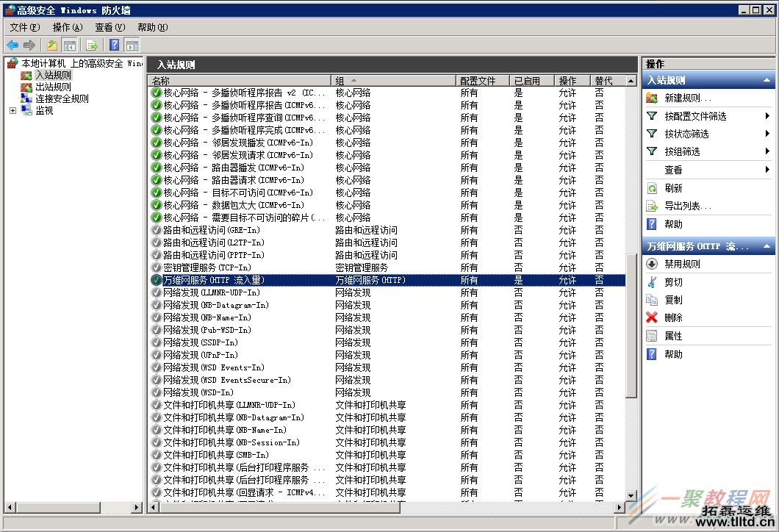The width and height of the screenshot is (779, 532).
Task: Click scissors 剪切 (Cut) action
Action: (672, 282)
